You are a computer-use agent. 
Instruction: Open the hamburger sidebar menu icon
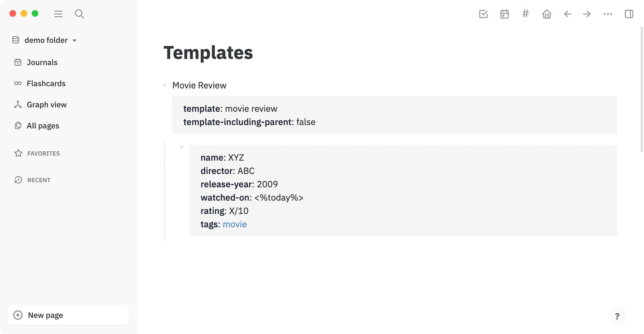pyautogui.click(x=58, y=14)
